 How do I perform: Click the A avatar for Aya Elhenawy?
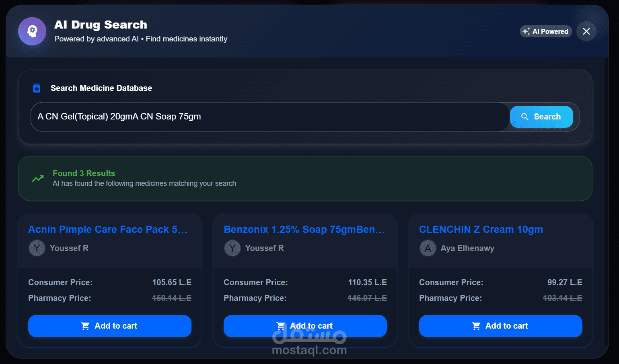[428, 248]
